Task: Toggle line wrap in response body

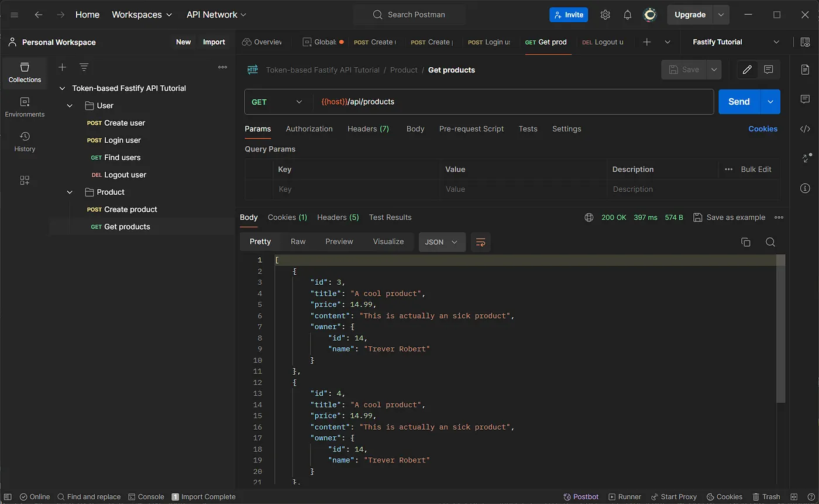Action: point(481,242)
